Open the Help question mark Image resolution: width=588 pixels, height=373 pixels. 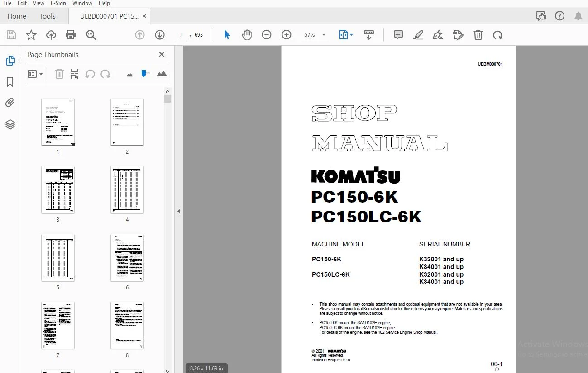click(x=559, y=16)
